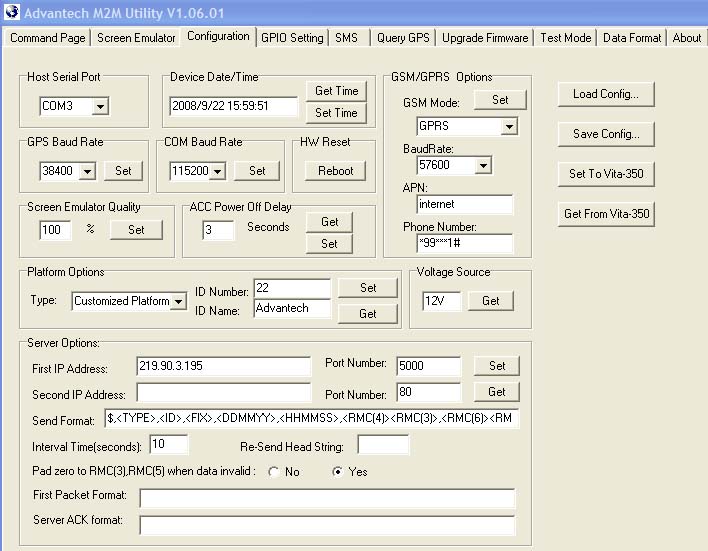Viewport: 708px width, 551px height.
Task: Click the Get Time button
Action: (x=336, y=91)
